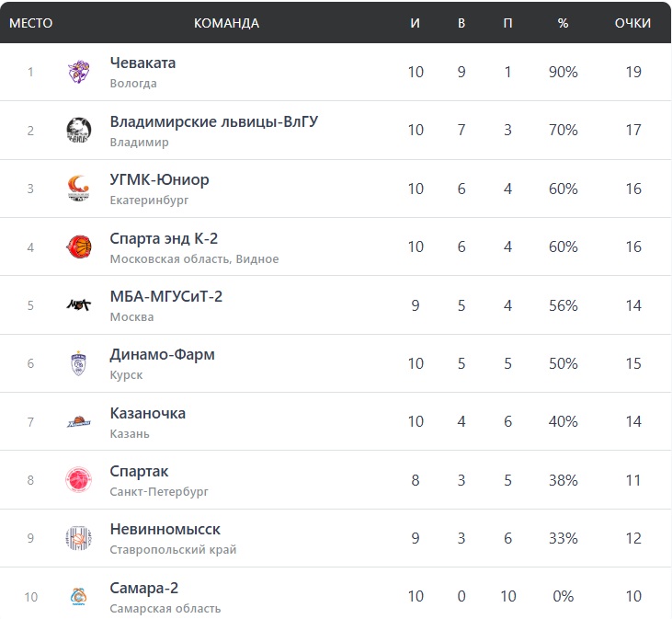Click the Самара-2 team logo
Image resolution: width=672 pixels, height=619 pixels.
click(x=79, y=597)
